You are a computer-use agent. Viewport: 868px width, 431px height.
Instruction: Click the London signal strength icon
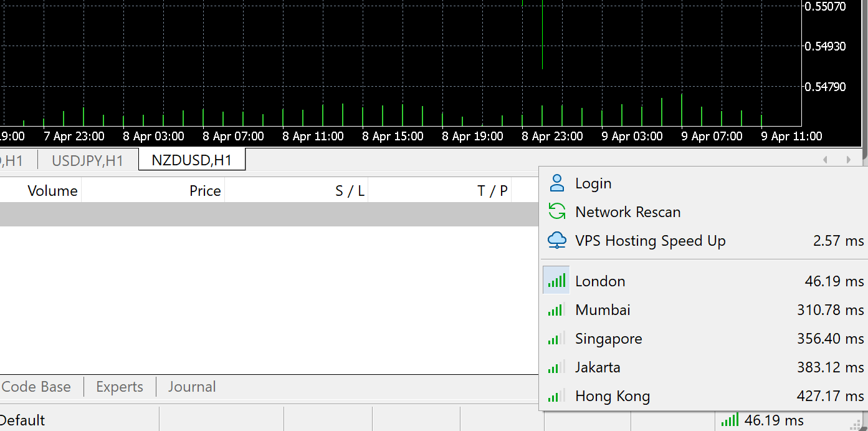[x=556, y=281]
